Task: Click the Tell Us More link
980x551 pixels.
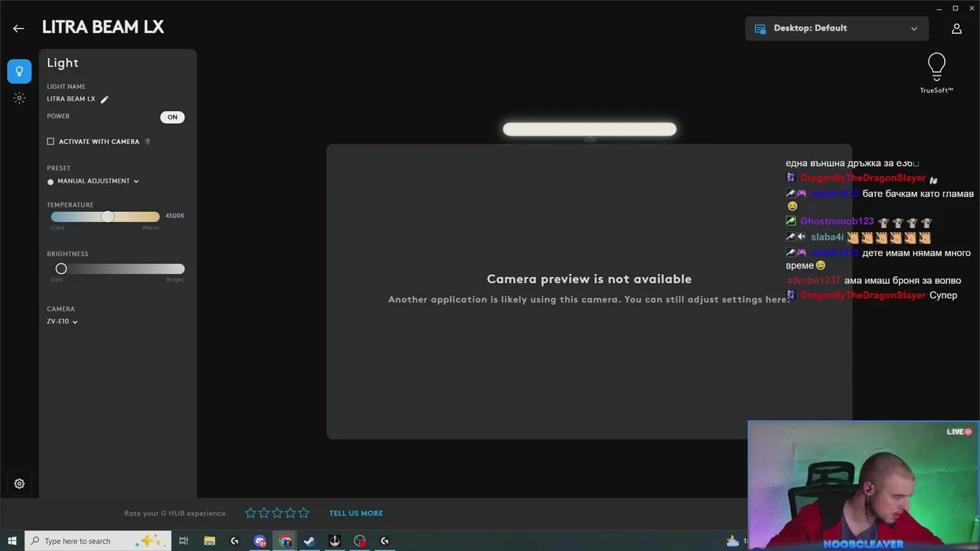Action: (356, 514)
